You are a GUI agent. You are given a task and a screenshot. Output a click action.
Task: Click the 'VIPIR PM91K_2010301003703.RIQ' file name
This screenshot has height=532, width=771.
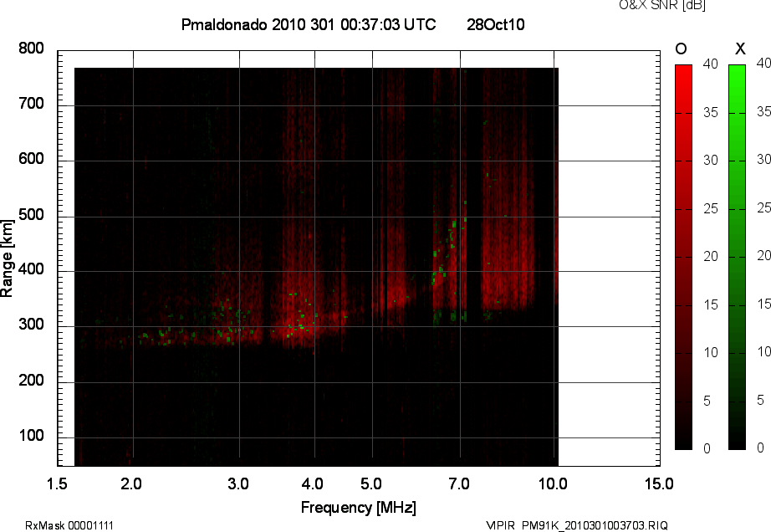click(577, 525)
